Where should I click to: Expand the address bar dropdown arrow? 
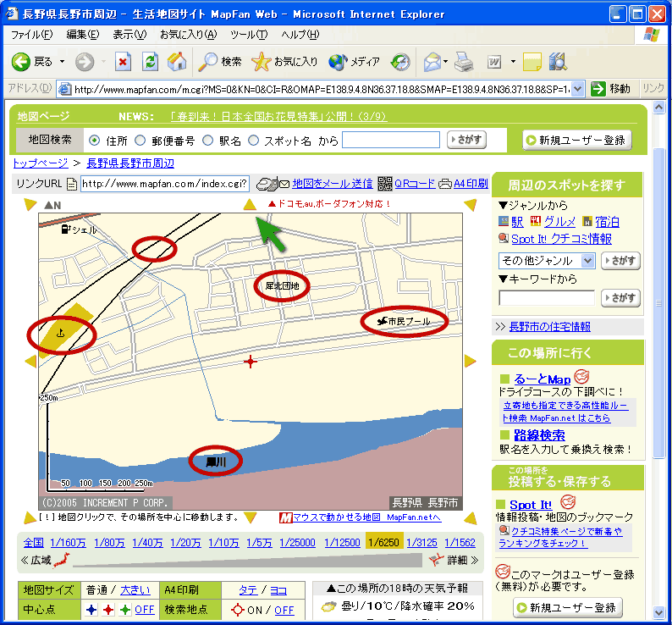pos(578,89)
